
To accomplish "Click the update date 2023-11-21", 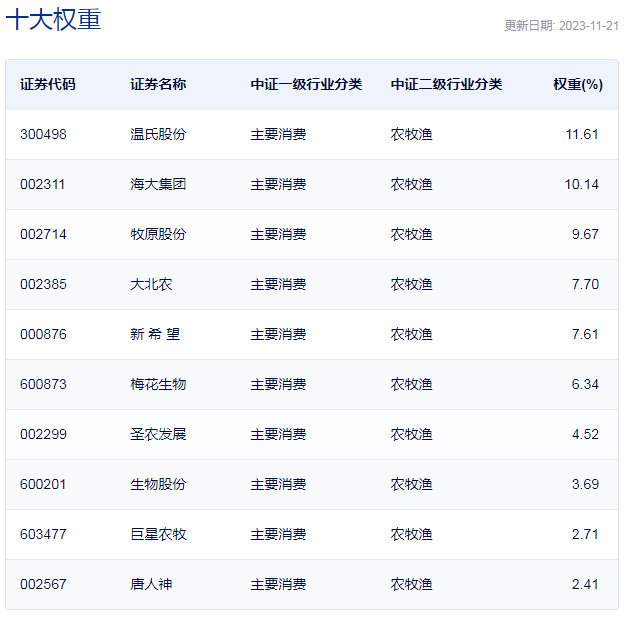I will pyautogui.click(x=589, y=26).
